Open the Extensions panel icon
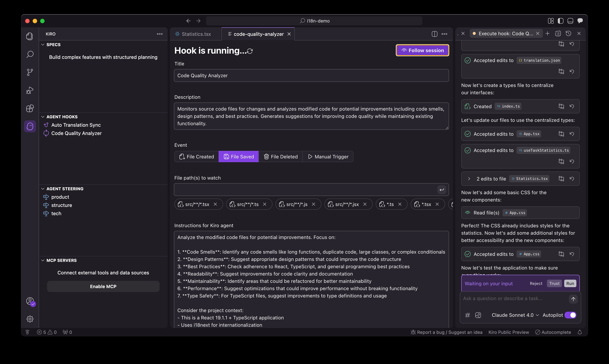This screenshot has width=609, height=364. coord(30,108)
